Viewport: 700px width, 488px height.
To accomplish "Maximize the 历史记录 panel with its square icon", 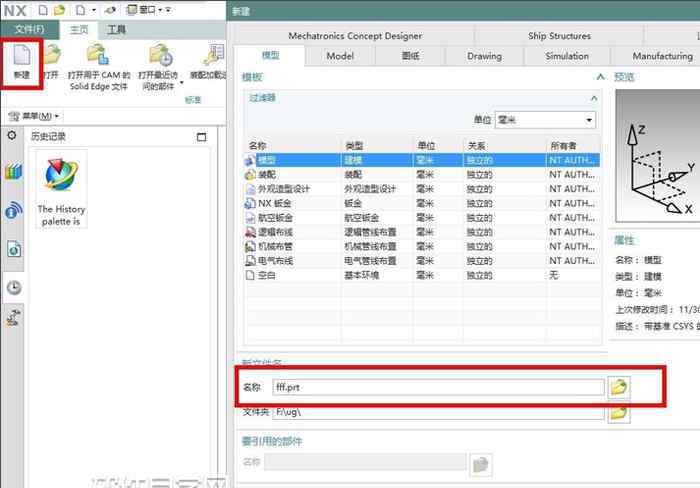I will coord(202,137).
